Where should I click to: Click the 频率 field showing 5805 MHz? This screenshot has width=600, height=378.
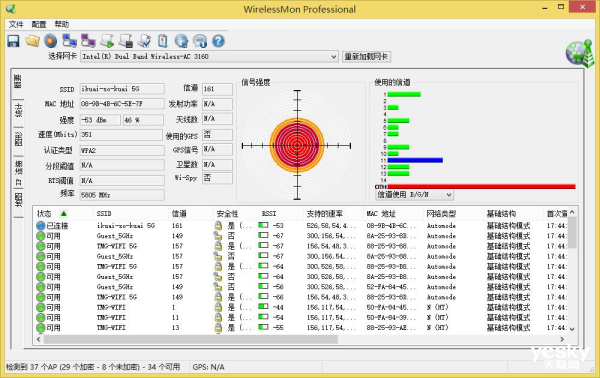(122, 195)
